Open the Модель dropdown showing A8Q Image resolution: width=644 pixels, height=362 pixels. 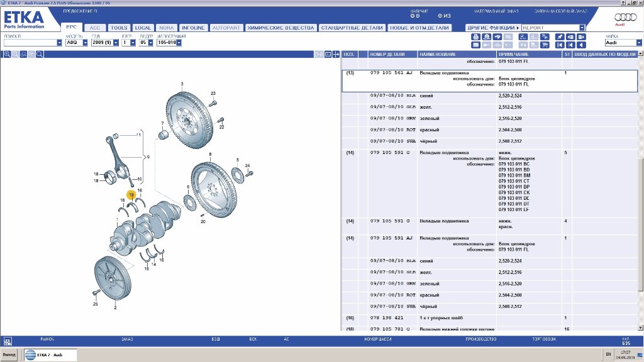[x=85, y=43]
